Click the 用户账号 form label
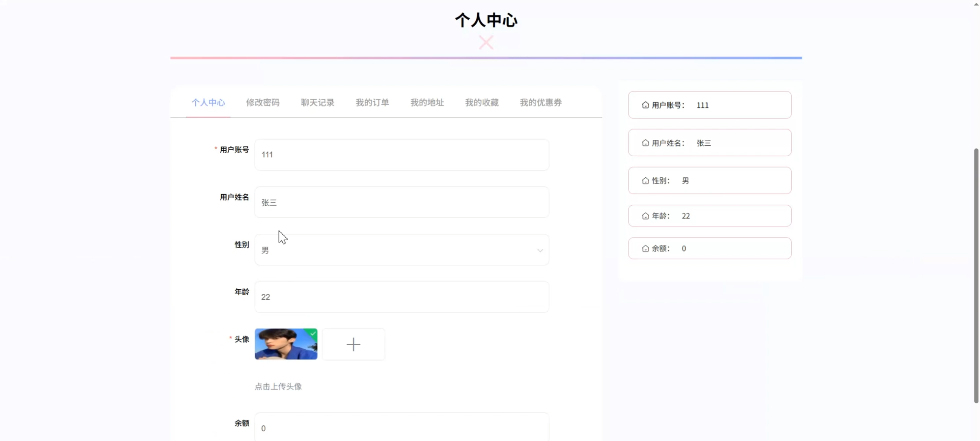Screen dimensions: 980x441 click(234, 150)
